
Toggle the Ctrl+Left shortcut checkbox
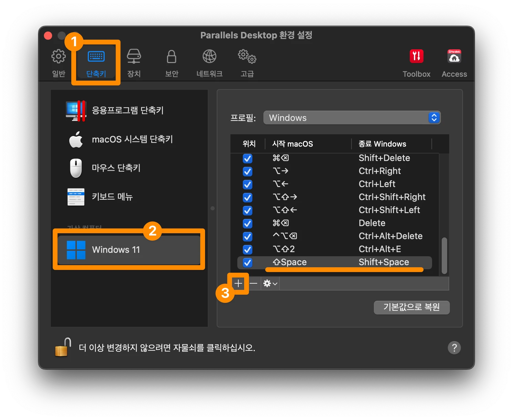tap(248, 184)
